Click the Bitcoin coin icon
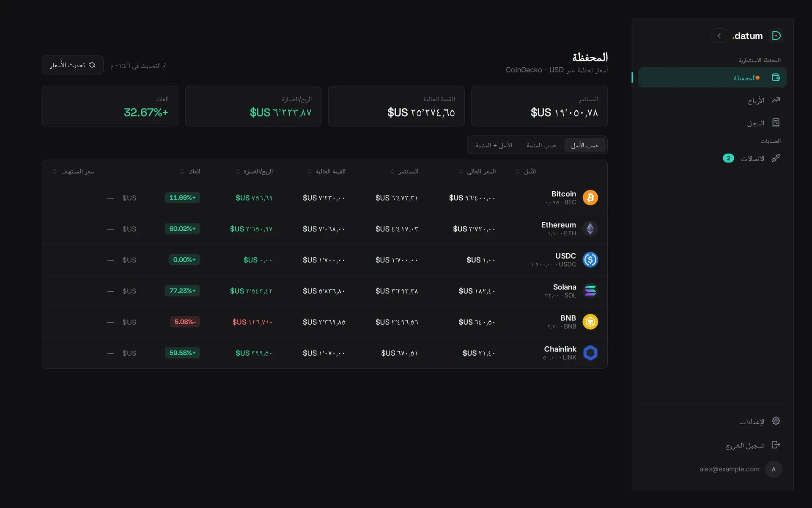The width and height of the screenshot is (812, 508). [x=590, y=198]
